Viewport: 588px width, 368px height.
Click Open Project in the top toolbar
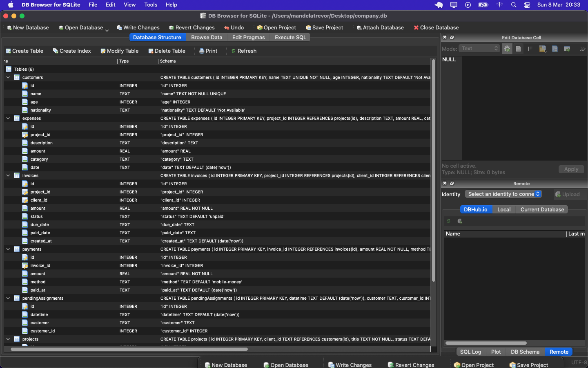[276, 27]
